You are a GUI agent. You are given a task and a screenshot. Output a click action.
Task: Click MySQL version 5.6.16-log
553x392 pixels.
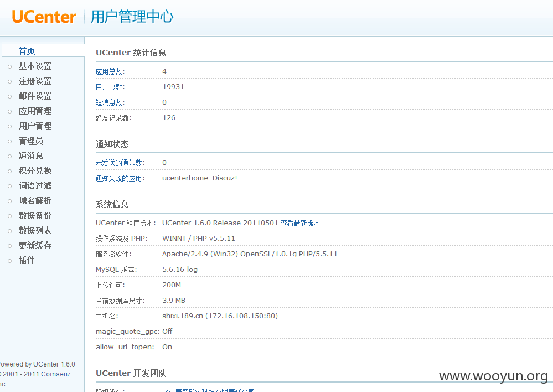(x=180, y=270)
